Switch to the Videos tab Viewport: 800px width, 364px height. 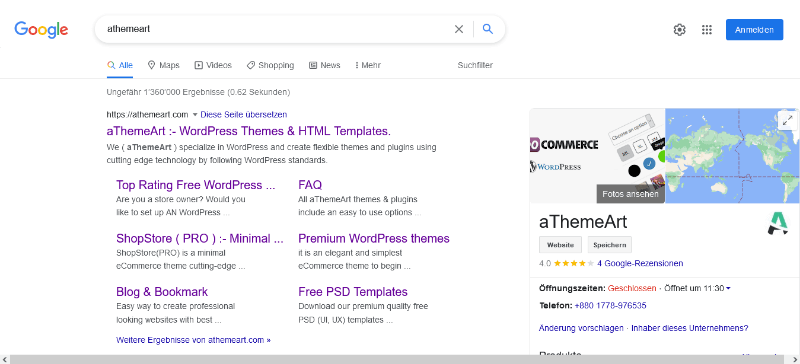point(213,65)
